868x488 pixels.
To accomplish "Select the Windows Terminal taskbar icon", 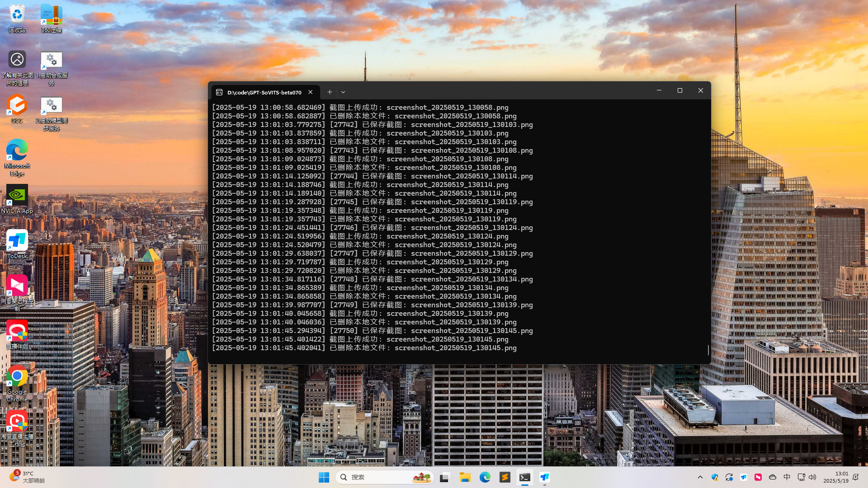I will pos(524,477).
